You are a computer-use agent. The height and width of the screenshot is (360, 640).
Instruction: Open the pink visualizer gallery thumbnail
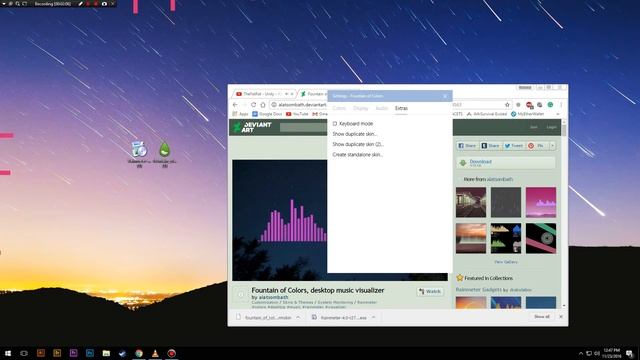tap(541, 202)
